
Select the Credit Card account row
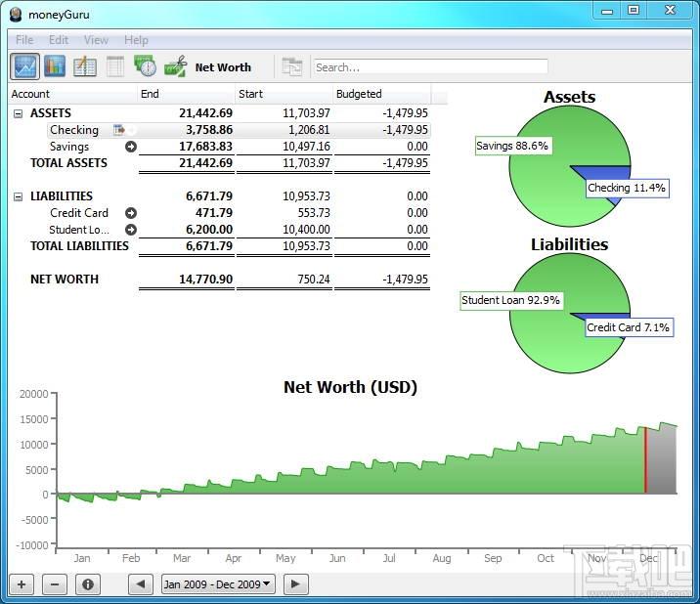pos(239,213)
